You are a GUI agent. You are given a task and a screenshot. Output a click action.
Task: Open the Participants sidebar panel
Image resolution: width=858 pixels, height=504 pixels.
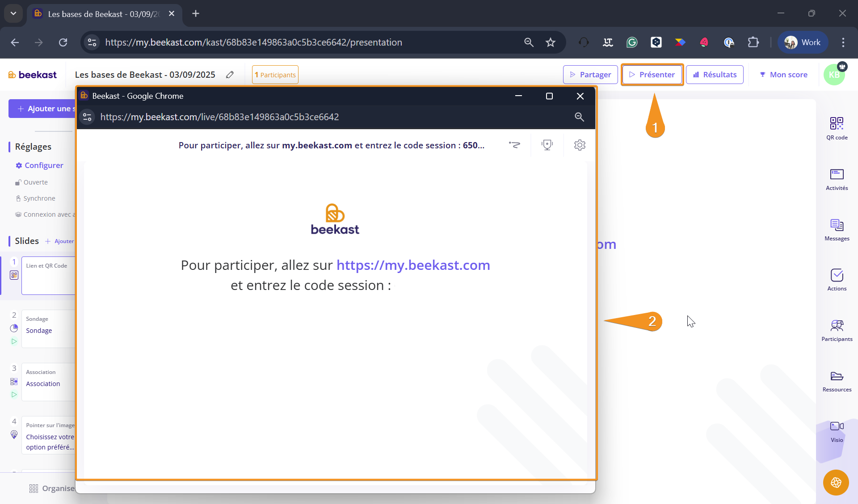(x=837, y=331)
